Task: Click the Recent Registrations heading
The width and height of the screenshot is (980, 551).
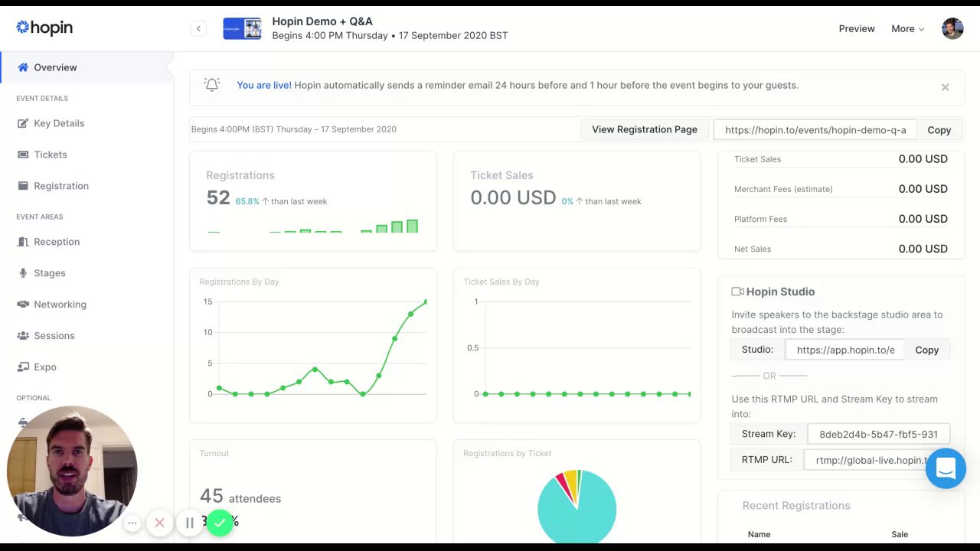Action: (796, 506)
